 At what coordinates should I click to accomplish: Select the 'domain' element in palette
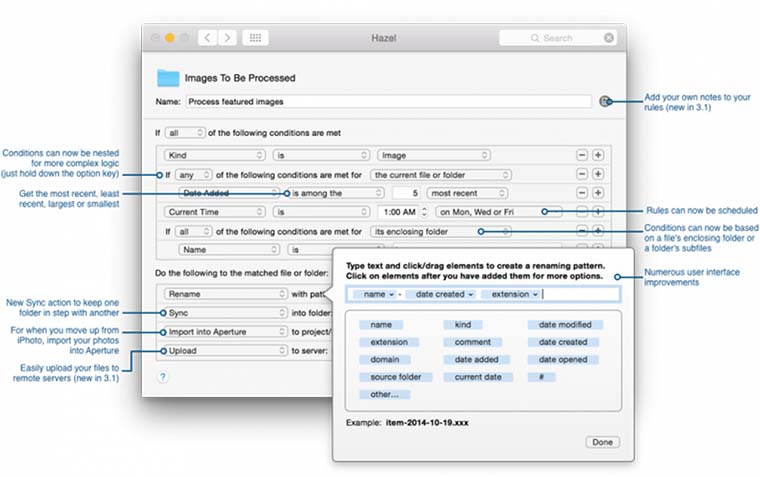coord(385,360)
